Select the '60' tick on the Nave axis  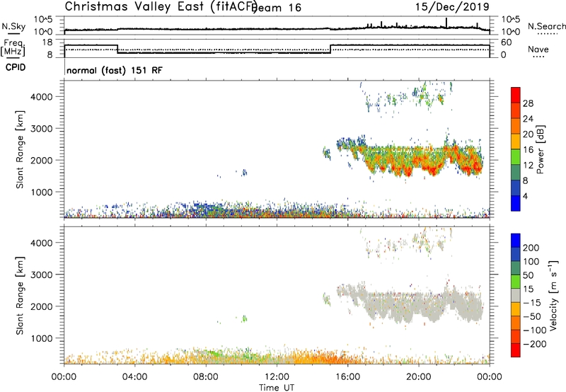pyautogui.click(x=507, y=42)
